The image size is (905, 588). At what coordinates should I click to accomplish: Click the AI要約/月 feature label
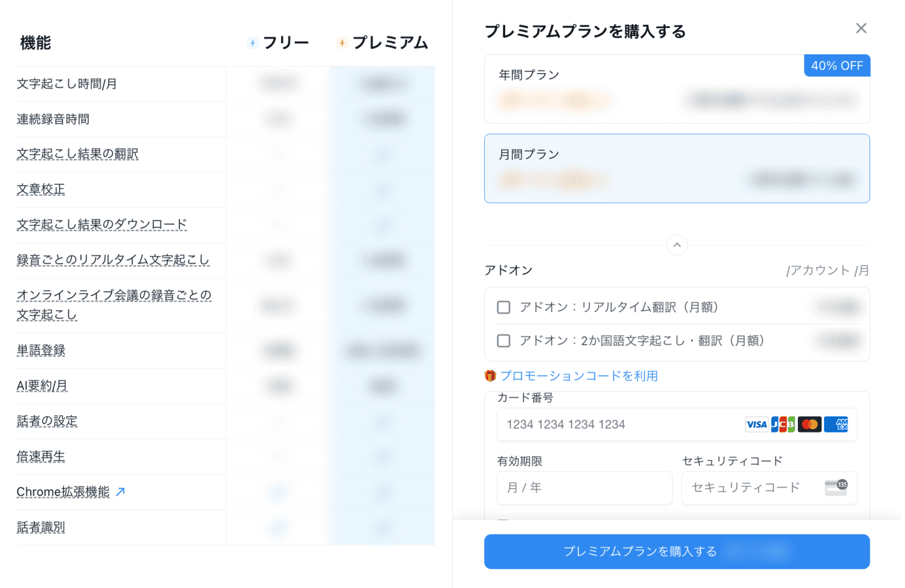[42, 385]
